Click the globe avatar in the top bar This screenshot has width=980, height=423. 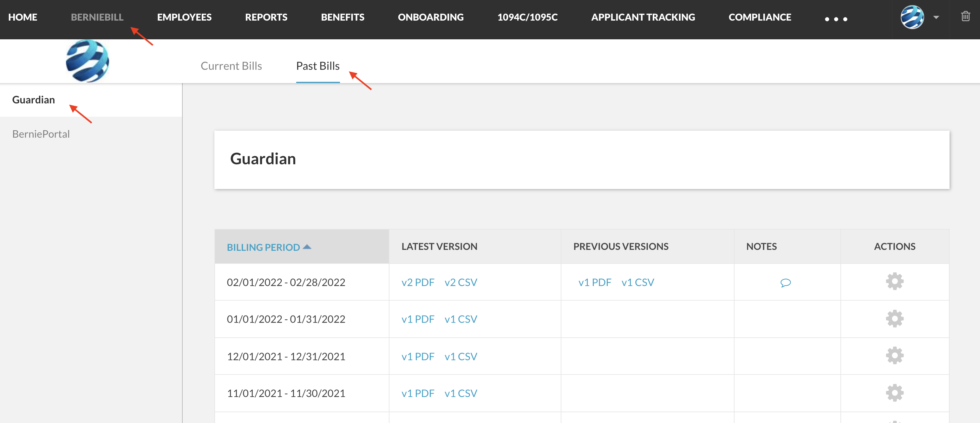coord(912,17)
